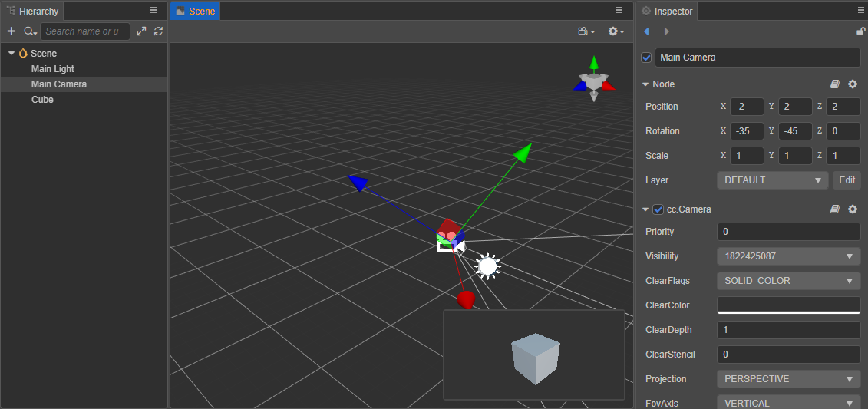Open the Layer DEFAULT dropdown
The width and height of the screenshot is (868, 409).
[772, 180]
